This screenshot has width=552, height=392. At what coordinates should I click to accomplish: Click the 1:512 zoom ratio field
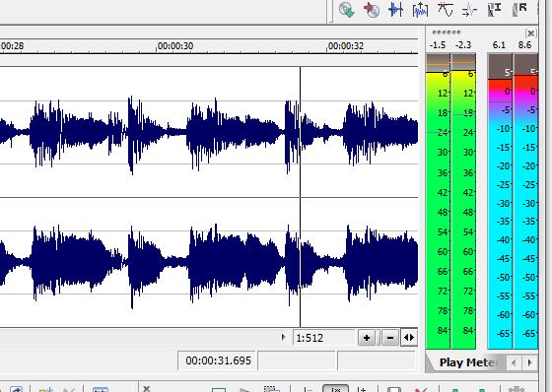tap(323, 338)
